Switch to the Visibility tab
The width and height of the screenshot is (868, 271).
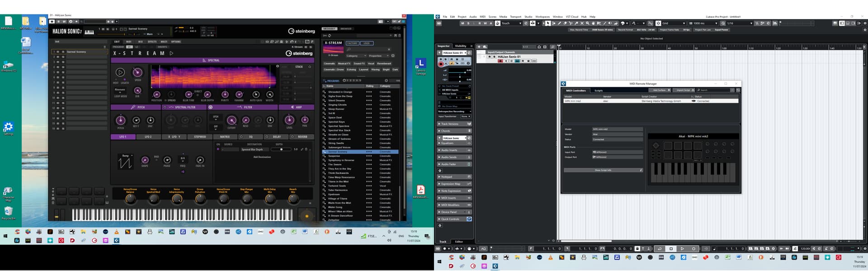coord(461,46)
